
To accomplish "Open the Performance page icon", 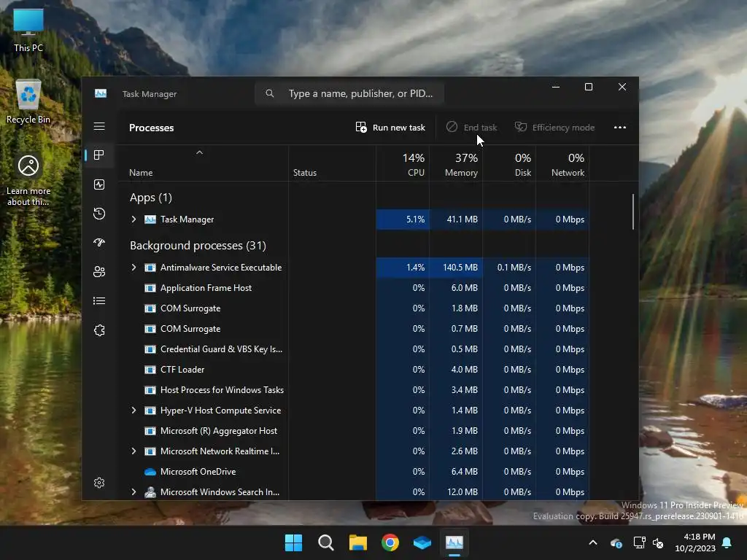I will [x=99, y=184].
